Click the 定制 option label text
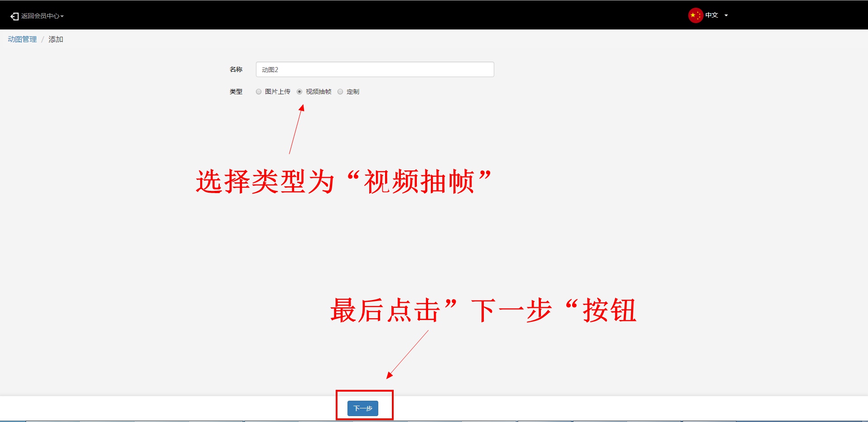Viewport: 868px width, 422px height. [352, 92]
